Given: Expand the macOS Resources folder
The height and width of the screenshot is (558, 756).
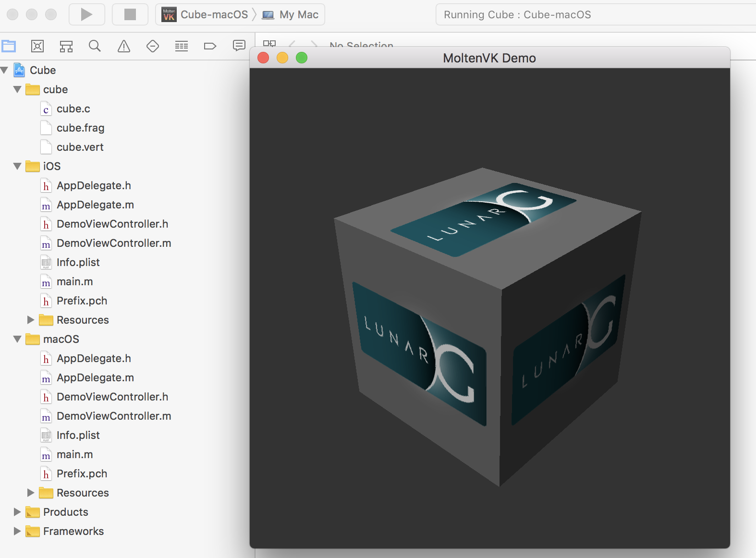Looking at the screenshot, I should click(x=31, y=493).
